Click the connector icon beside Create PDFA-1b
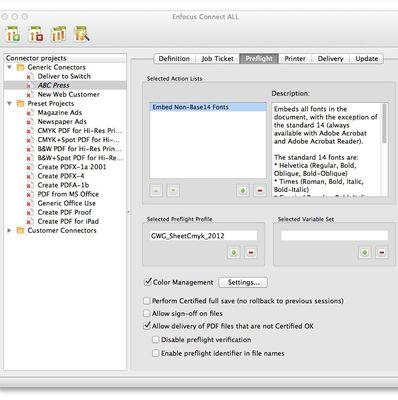 30,185
